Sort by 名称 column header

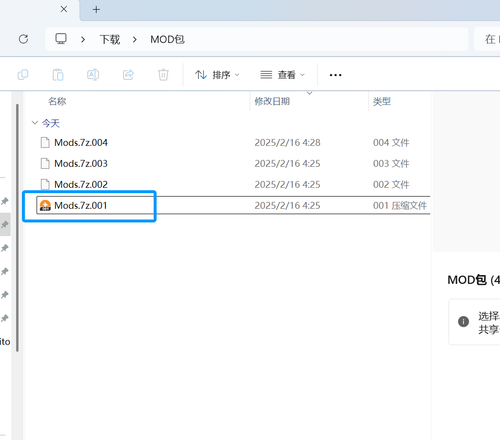click(57, 101)
